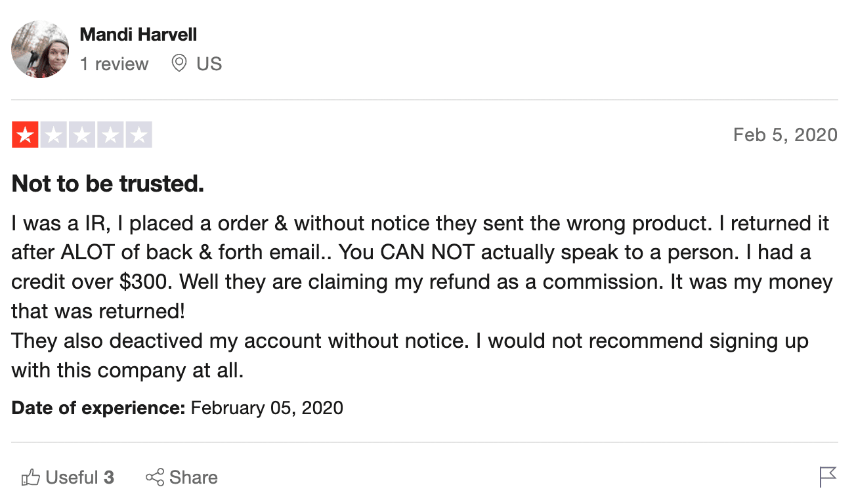856x504 pixels.
Task: Mark review as Useful
Action: pyautogui.click(x=68, y=477)
